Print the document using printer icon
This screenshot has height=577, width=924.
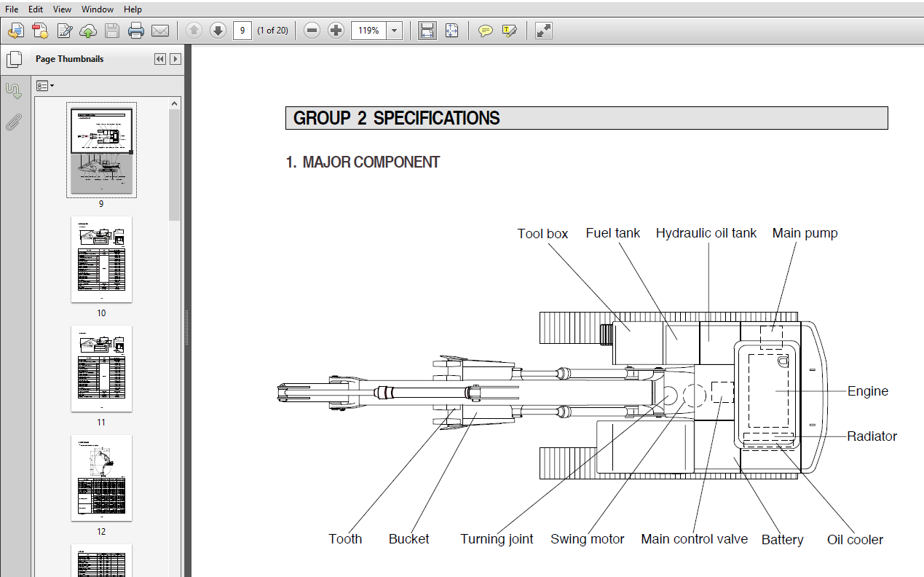click(136, 31)
